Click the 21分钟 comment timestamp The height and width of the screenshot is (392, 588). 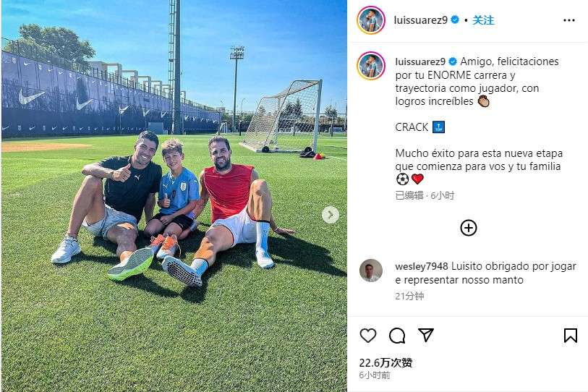point(409,297)
